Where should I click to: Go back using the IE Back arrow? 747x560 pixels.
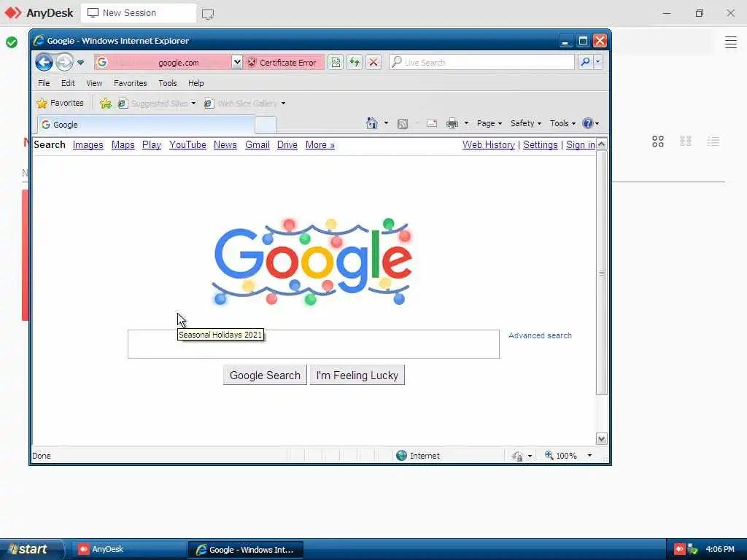coord(44,63)
